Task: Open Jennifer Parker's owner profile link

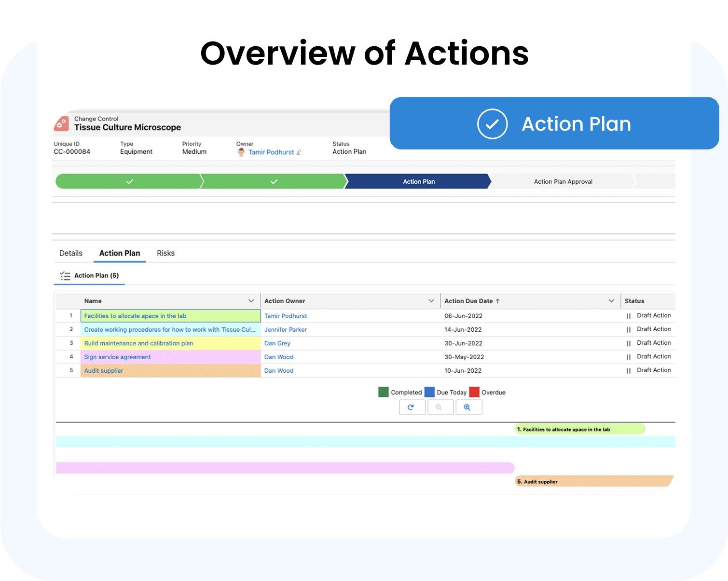Action: [x=286, y=330]
